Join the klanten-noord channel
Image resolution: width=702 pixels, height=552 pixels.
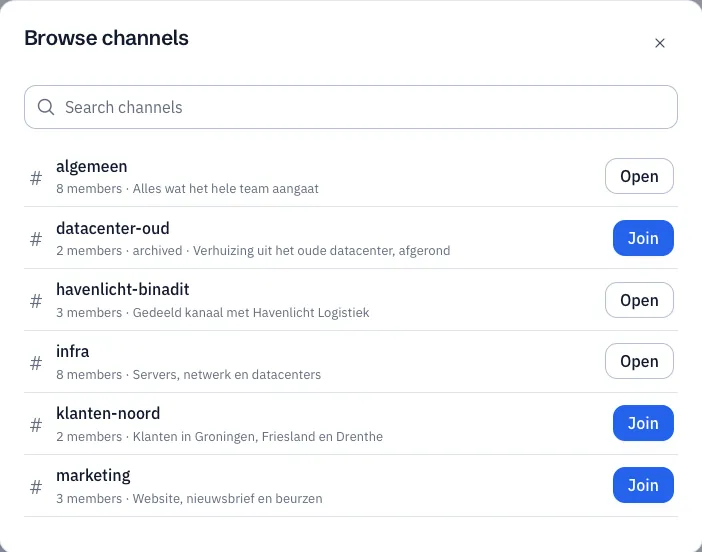tap(643, 423)
